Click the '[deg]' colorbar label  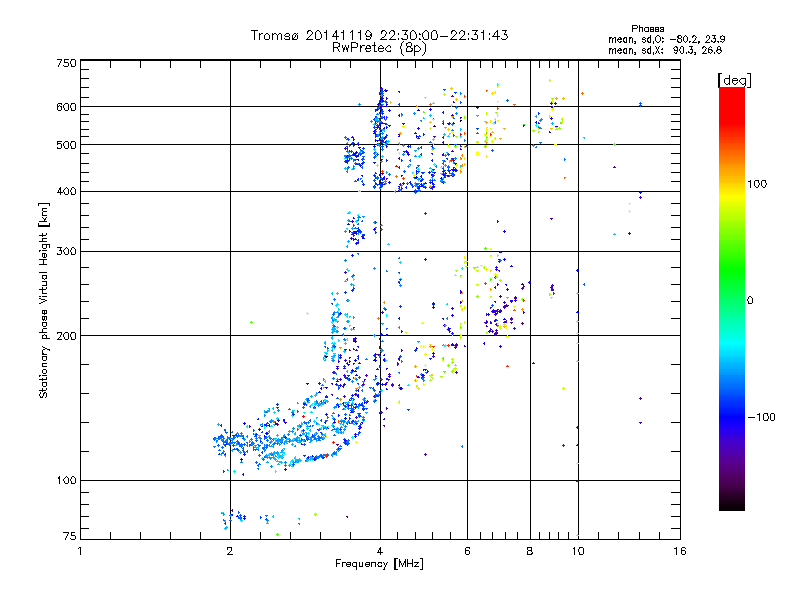click(x=734, y=80)
